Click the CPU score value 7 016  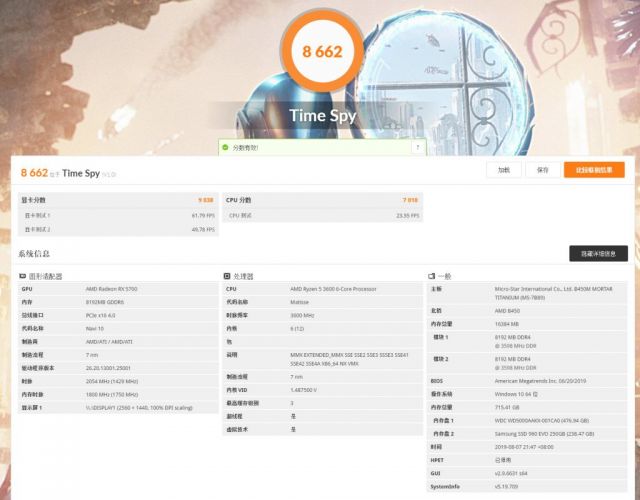[x=410, y=200]
